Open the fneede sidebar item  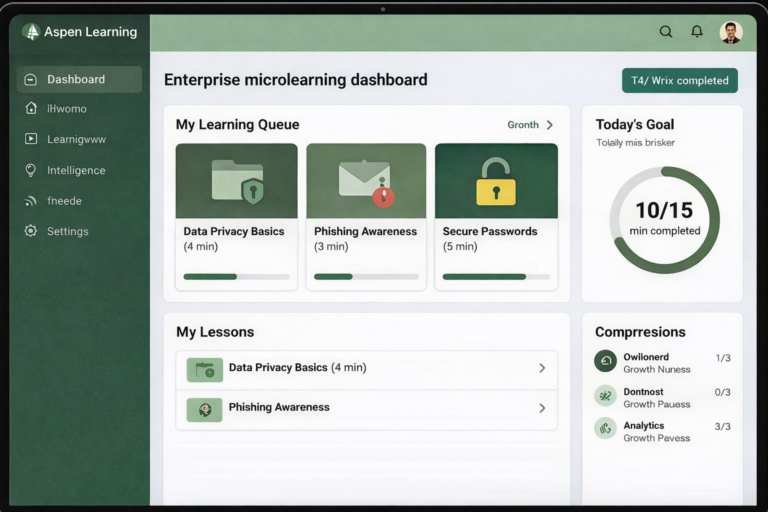click(64, 201)
